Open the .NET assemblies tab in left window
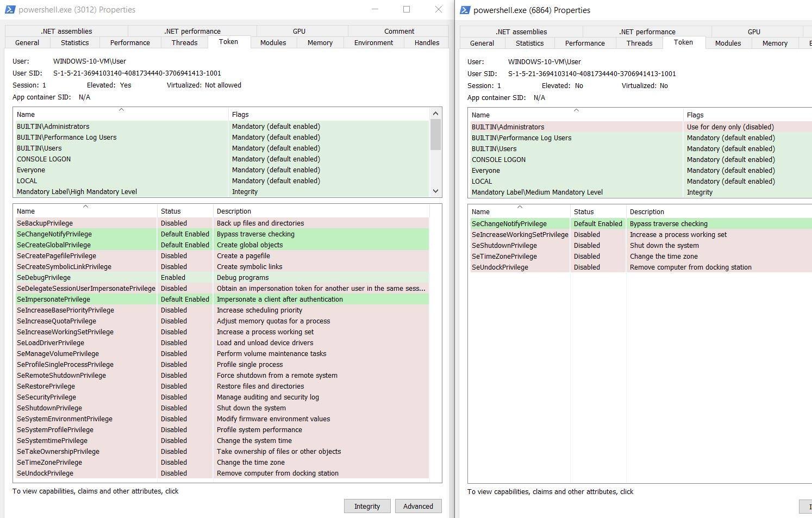This screenshot has width=812, height=518. (x=66, y=32)
